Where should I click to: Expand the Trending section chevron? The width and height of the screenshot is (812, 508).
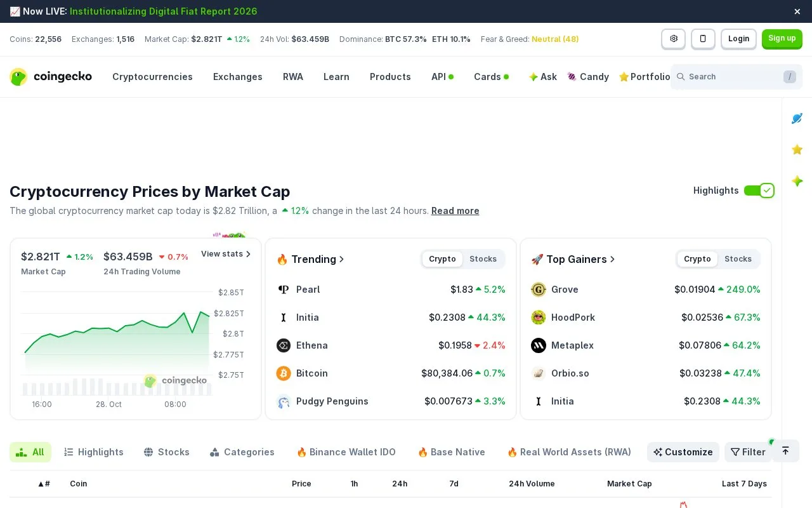click(x=342, y=259)
